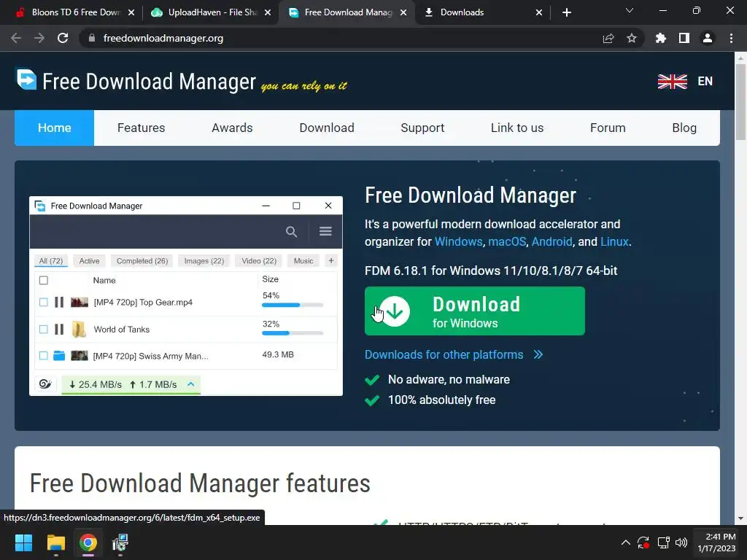Click the green Download for Windows button
The width and height of the screenshot is (747, 560).
pos(474,311)
